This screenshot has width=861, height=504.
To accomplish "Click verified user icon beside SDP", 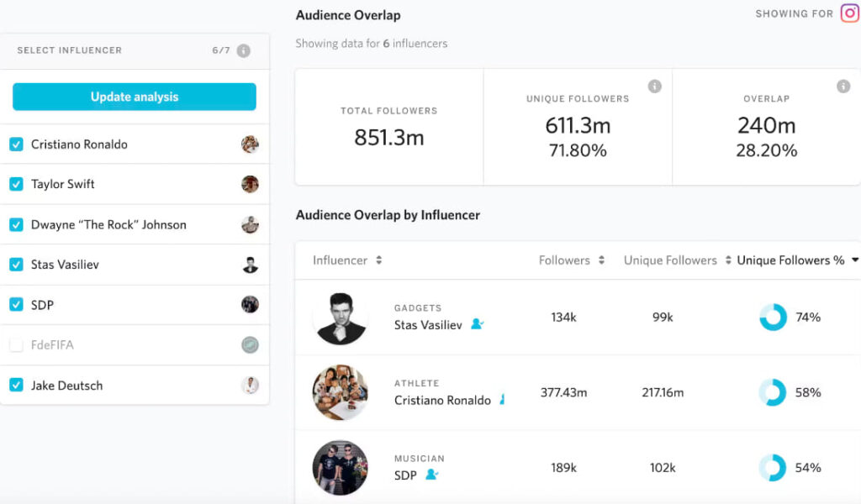I will click(431, 475).
